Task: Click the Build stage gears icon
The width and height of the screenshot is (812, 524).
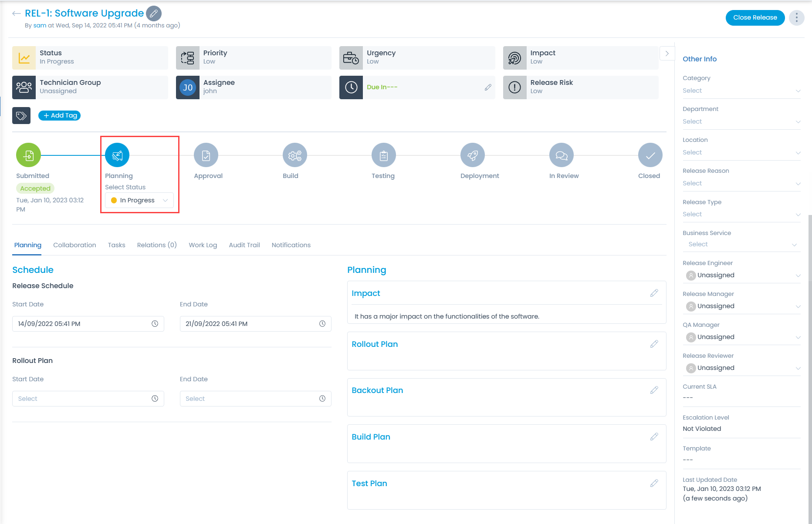Action: click(x=295, y=155)
